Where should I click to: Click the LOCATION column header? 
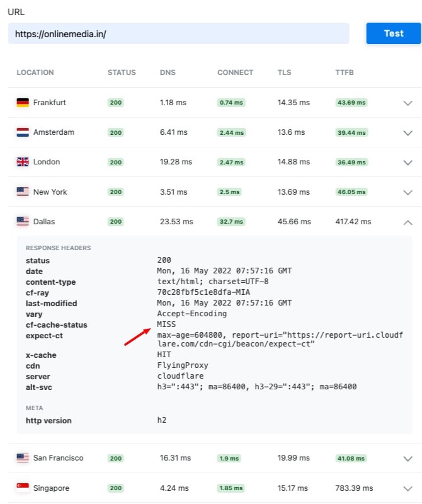tap(35, 72)
